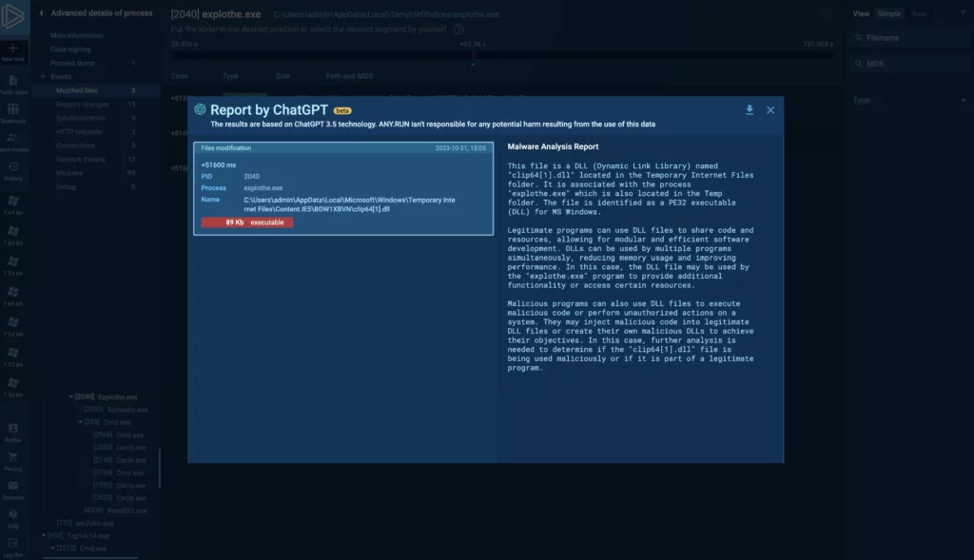The height and width of the screenshot is (560, 974).
Task: Select Registry changes events
Action: (x=96, y=105)
